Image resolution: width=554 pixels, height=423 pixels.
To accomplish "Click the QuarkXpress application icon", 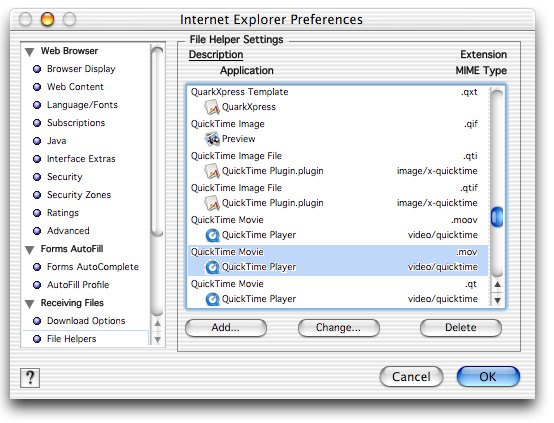I will click(212, 107).
